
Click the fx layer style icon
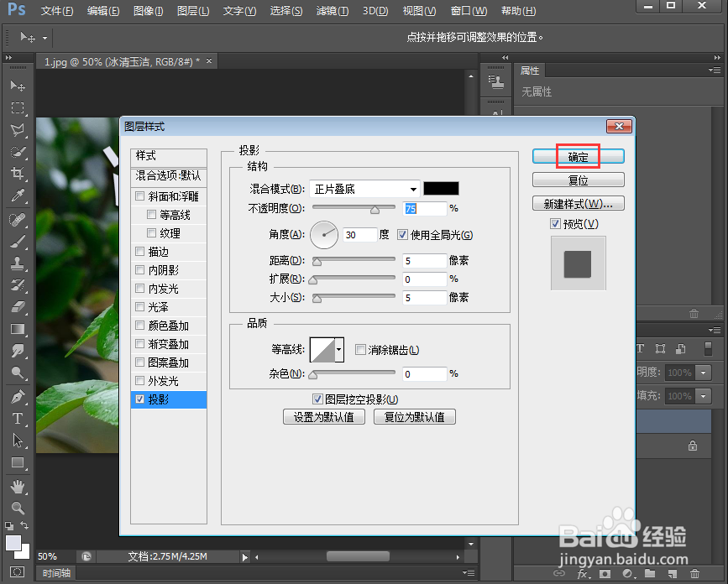click(583, 574)
